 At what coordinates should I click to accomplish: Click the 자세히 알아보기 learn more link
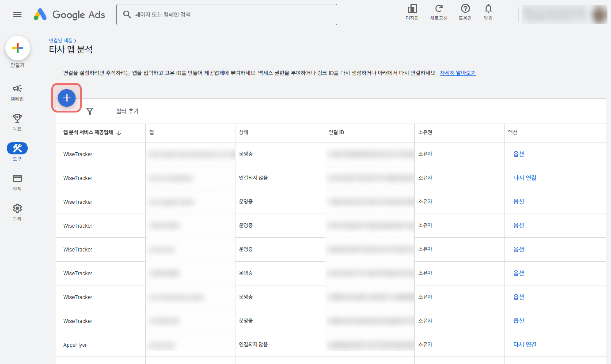(457, 73)
